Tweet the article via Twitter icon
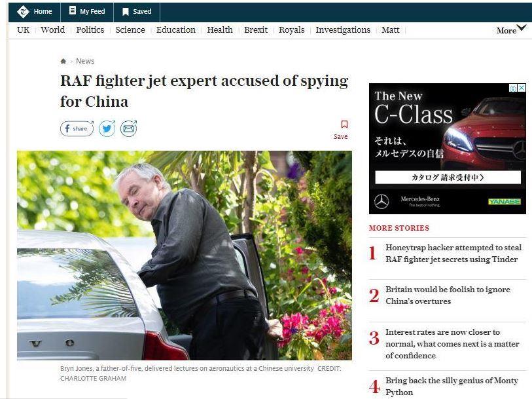Image resolution: width=532 pixels, height=399 pixels. point(107,128)
